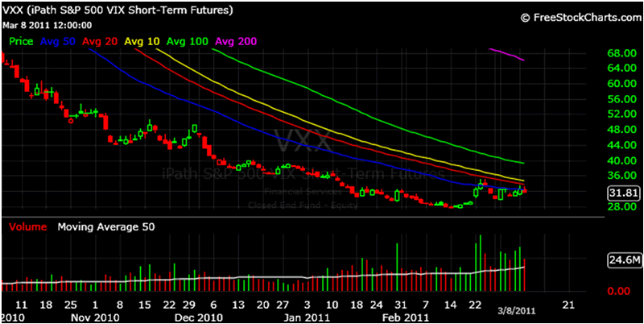Click the 56.00 price axis label
644x324 pixels.
[x=623, y=98]
